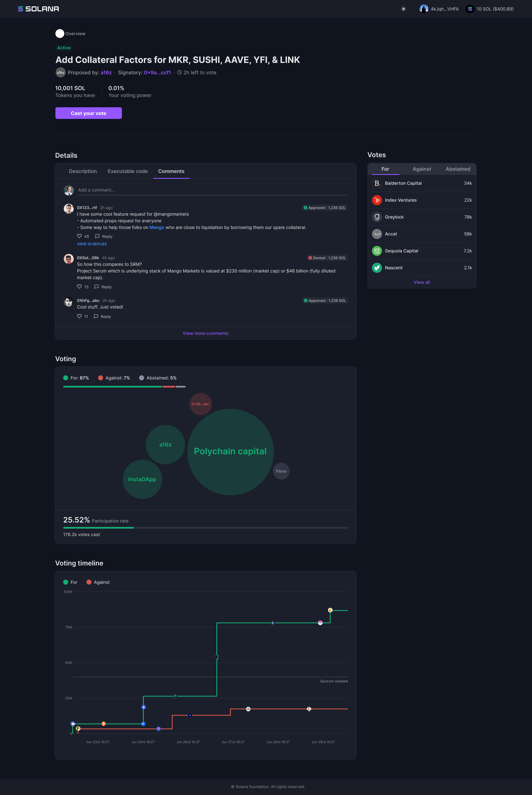Click avatar of commenter 0XSol...39b

click(x=68, y=259)
